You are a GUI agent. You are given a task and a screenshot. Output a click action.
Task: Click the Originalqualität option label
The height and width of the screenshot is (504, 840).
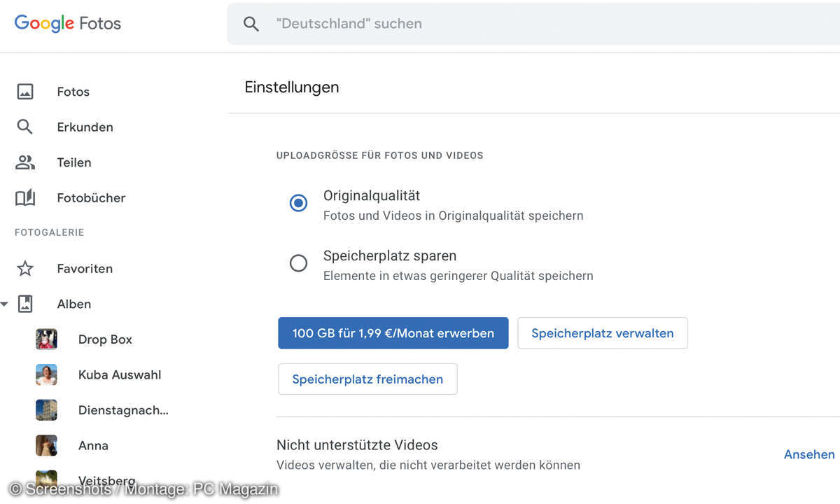click(x=372, y=196)
